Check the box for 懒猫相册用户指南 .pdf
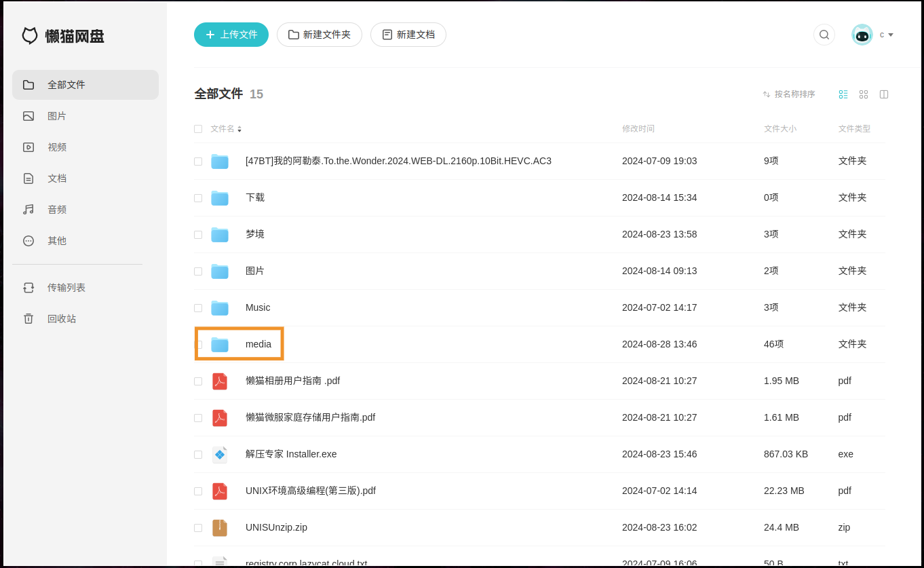The height and width of the screenshot is (568, 924). [x=198, y=381]
